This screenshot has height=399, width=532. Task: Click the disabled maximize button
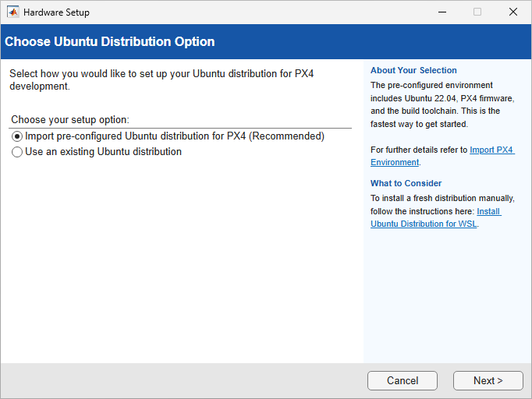(477, 12)
